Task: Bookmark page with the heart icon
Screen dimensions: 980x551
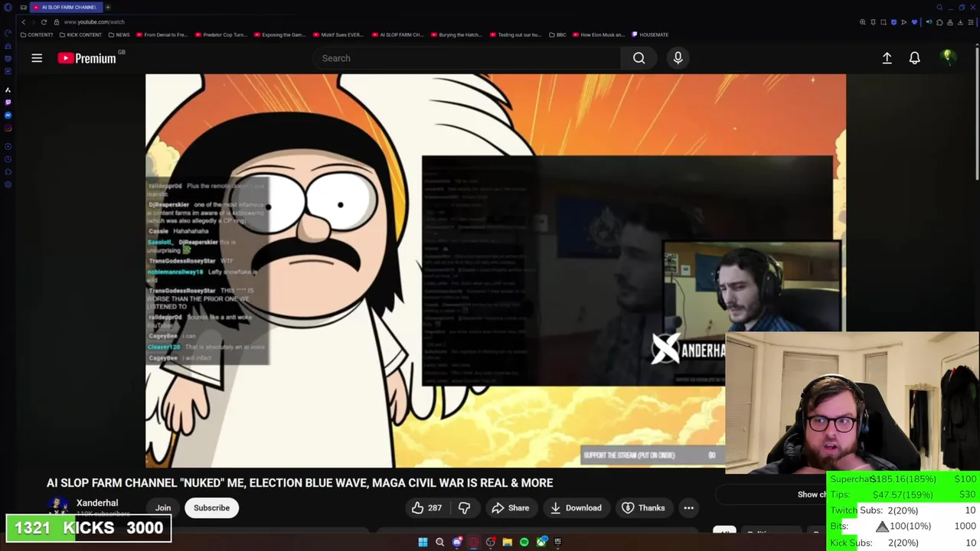Action: [914, 22]
